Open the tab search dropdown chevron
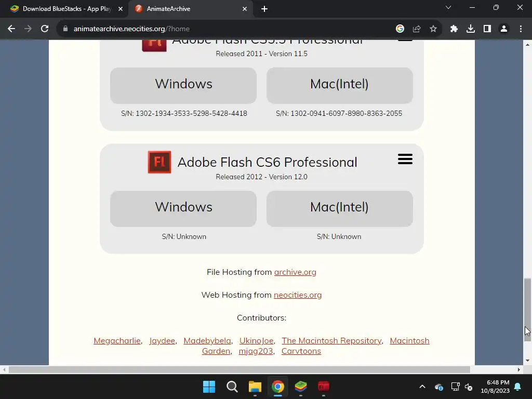 (x=448, y=7)
